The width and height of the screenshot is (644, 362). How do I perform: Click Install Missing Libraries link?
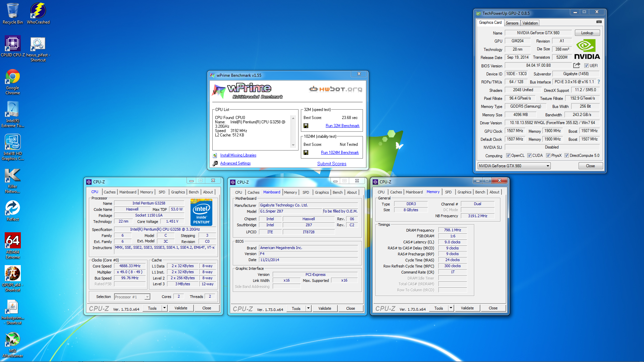tap(238, 155)
